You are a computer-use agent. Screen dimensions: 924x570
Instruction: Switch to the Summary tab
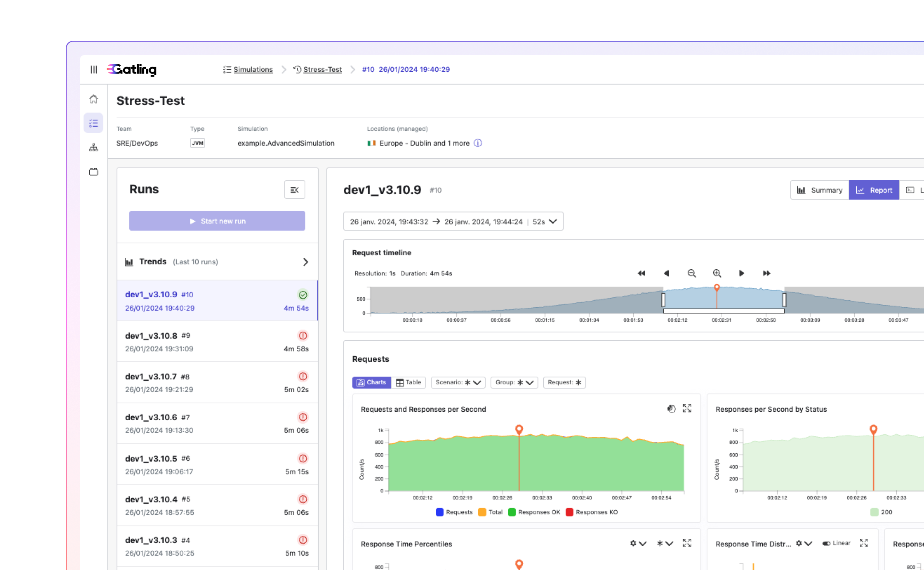coord(820,190)
